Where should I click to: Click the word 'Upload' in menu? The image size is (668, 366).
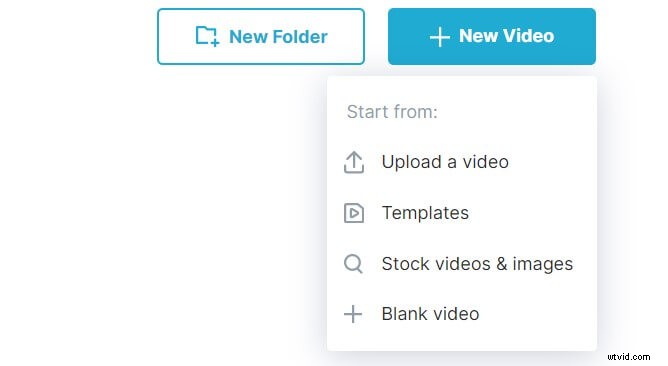click(412, 163)
